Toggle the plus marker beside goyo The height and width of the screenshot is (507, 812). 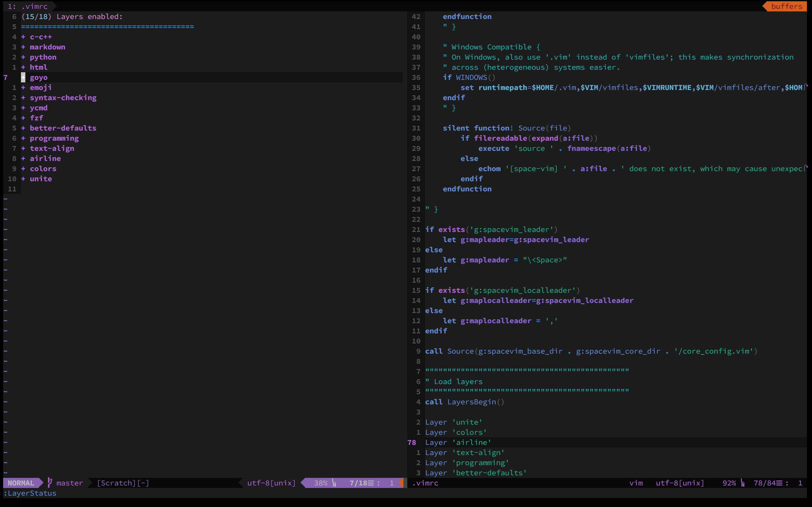click(23, 77)
